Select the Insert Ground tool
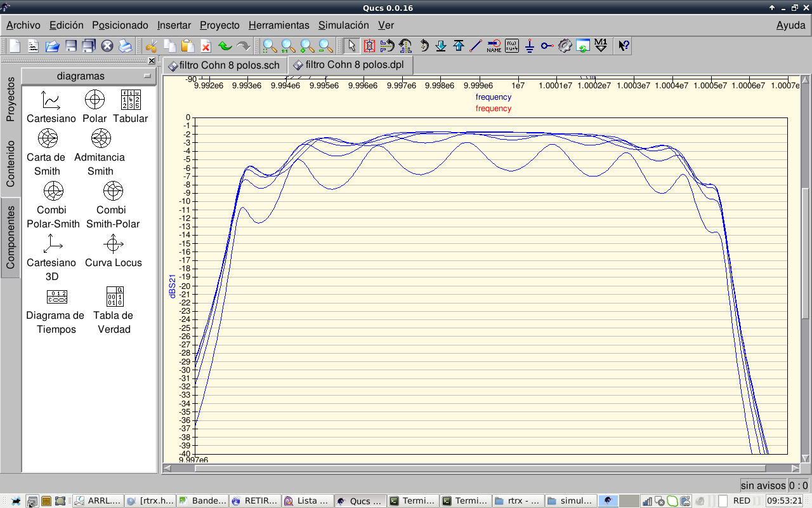 point(530,46)
